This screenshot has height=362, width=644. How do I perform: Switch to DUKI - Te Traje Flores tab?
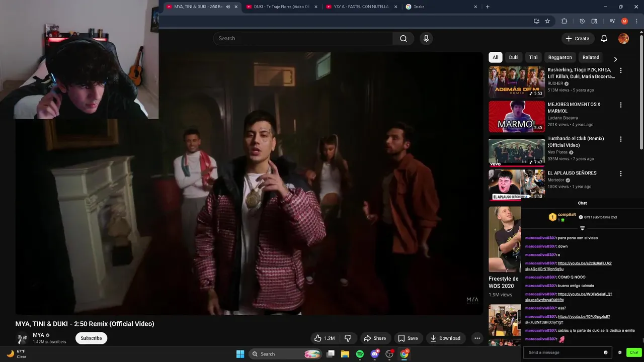(281, 7)
